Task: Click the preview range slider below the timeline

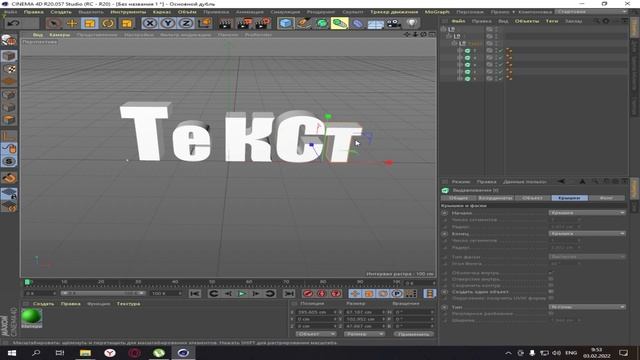Action: (103, 293)
